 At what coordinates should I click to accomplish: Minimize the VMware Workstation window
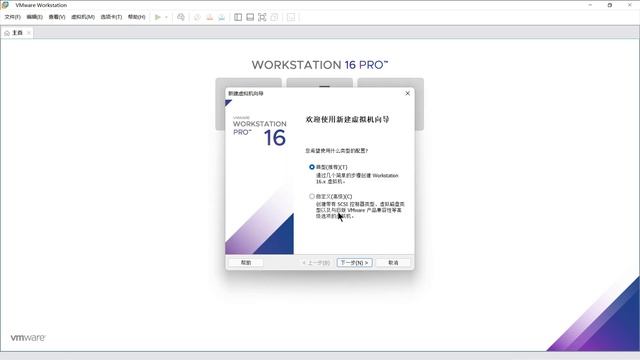pos(590,5)
